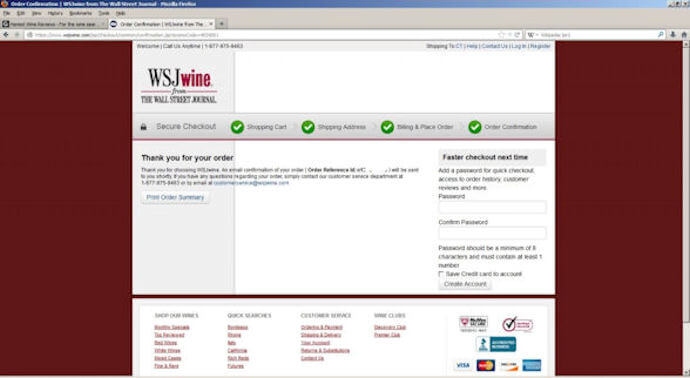Focus the Confirm Password input field
The height and width of the screenshot is (378, 690).
pos(492,233)
